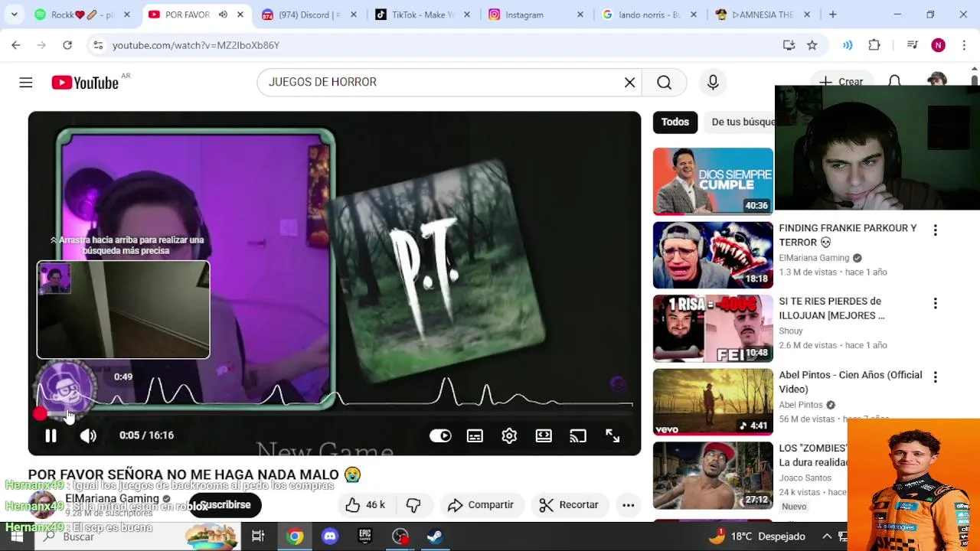This screenshot has height=551, width=980.
Task: Share the video via Compartir
Action: coord(481,505)
